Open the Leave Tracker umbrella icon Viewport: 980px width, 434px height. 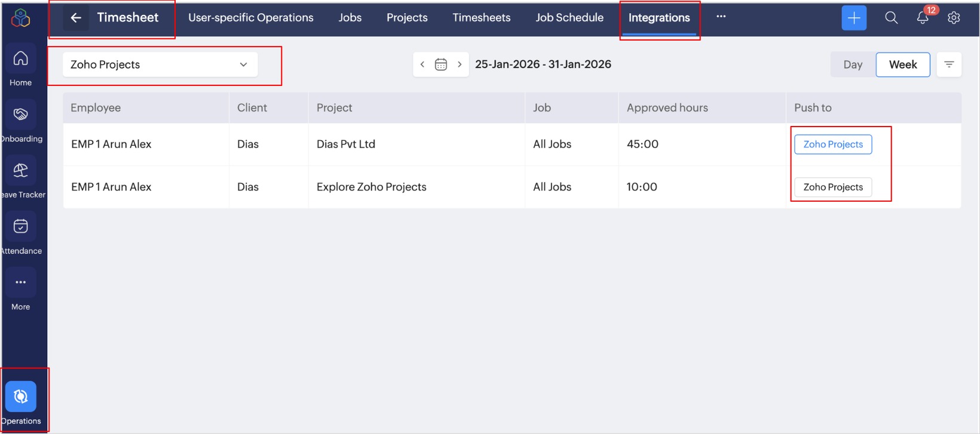pos(21,171)
